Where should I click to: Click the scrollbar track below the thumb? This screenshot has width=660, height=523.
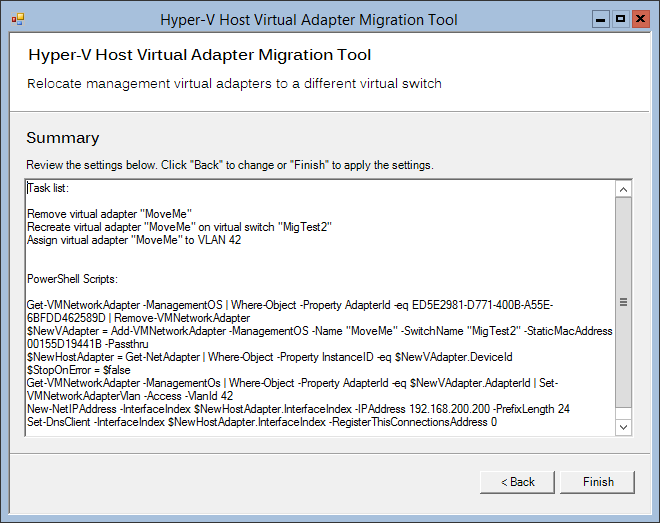point(623,413)
